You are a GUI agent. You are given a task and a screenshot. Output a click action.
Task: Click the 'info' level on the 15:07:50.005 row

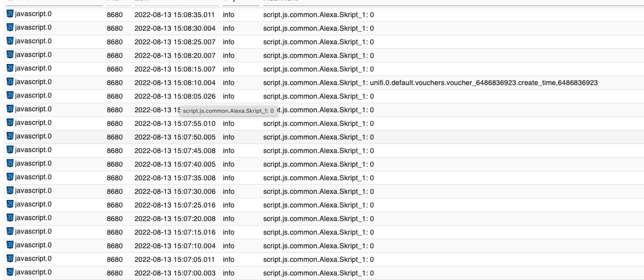click(228, 137)
